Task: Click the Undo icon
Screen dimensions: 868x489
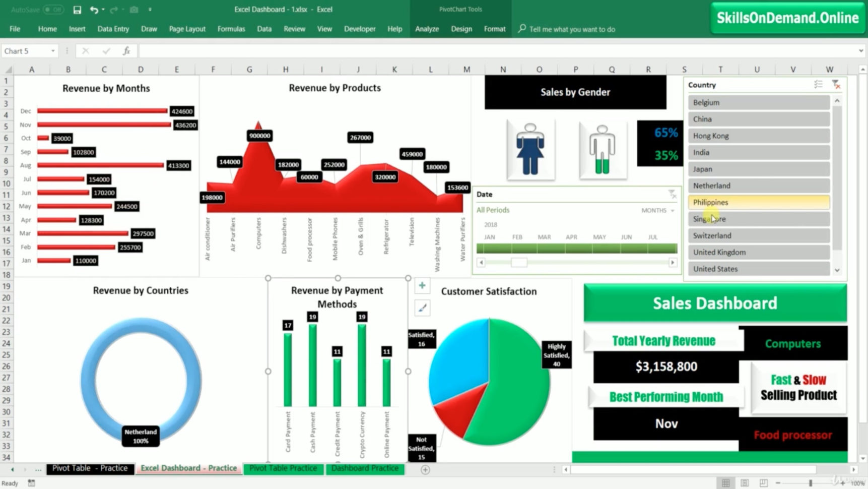Action: (94, 9)
